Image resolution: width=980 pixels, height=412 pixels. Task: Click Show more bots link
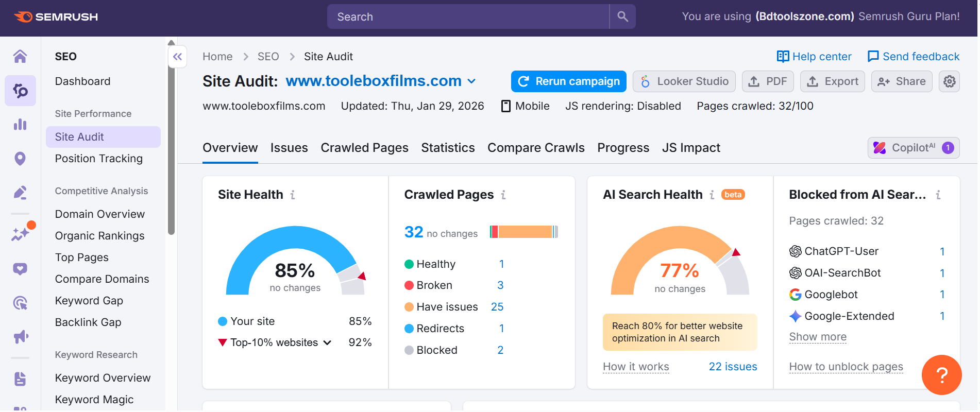pyautogui.click(x=818, y=337)
